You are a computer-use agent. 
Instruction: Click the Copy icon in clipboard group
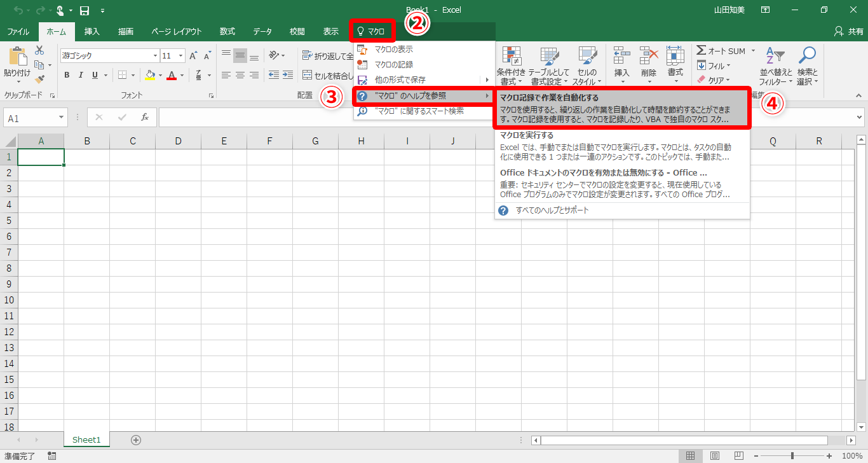click(x=39, y=65)
